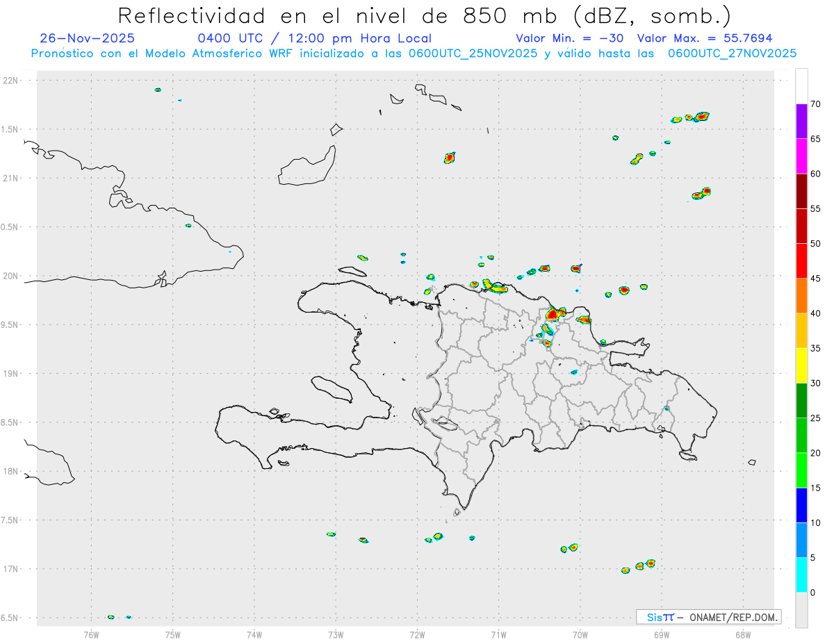Click the '73W' longitude label
Image resolution: width=834 pixels, height=644 pixels.
click(336, 634)
